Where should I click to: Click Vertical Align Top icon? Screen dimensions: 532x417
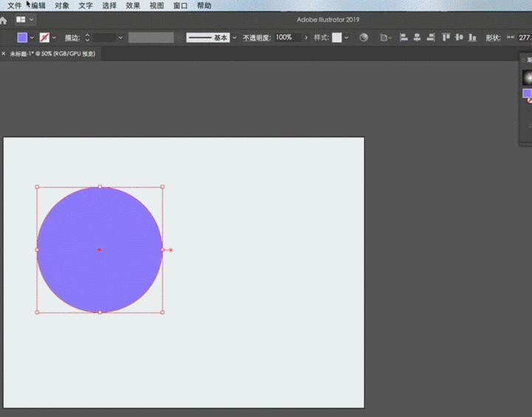click(446, 38)
